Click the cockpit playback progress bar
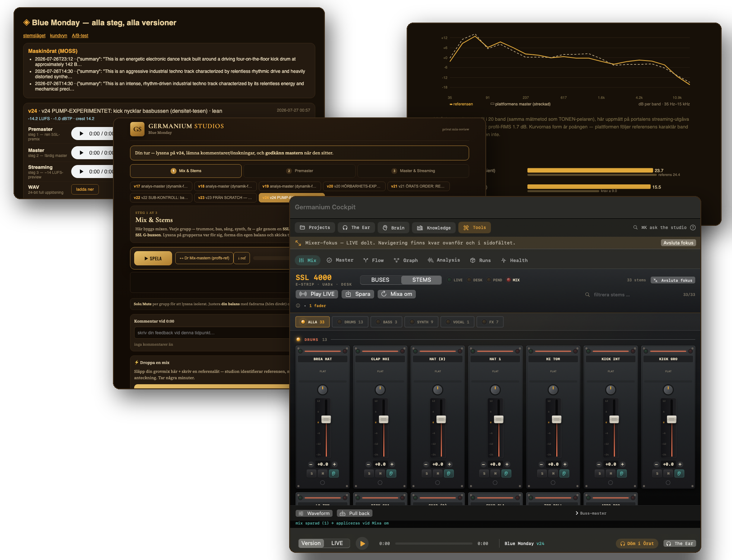Viewport: 732px width, 560px height. [434, 544]
